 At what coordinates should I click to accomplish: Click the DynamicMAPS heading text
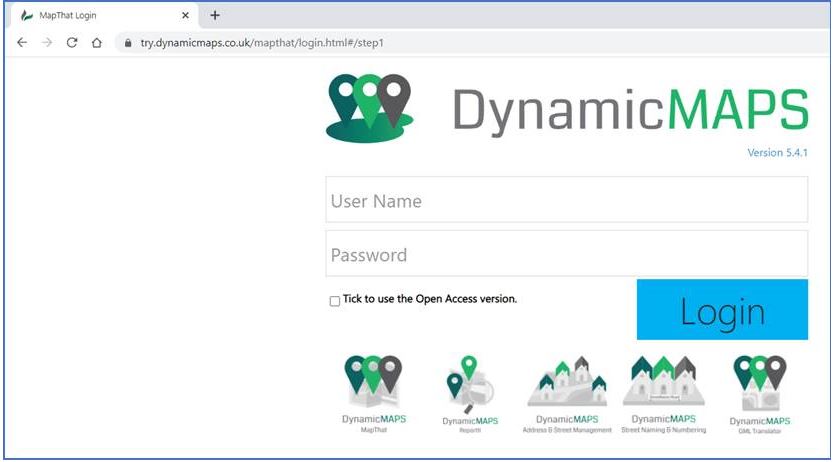(x=631, y=112)
